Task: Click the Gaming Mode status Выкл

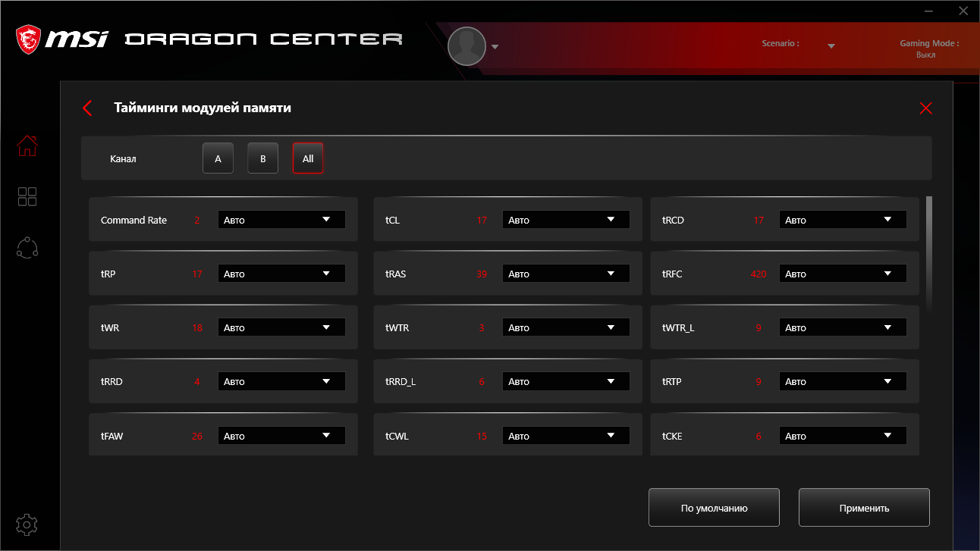Action: coord(925,55)
